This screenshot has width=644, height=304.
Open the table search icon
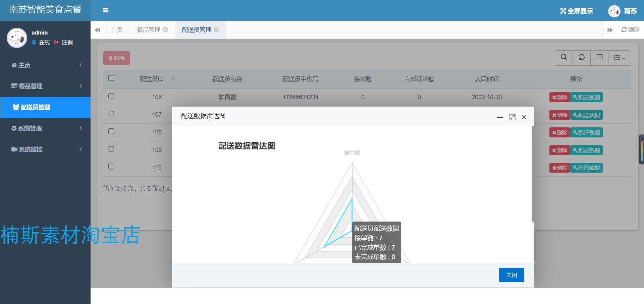click(x=564, y=58)
